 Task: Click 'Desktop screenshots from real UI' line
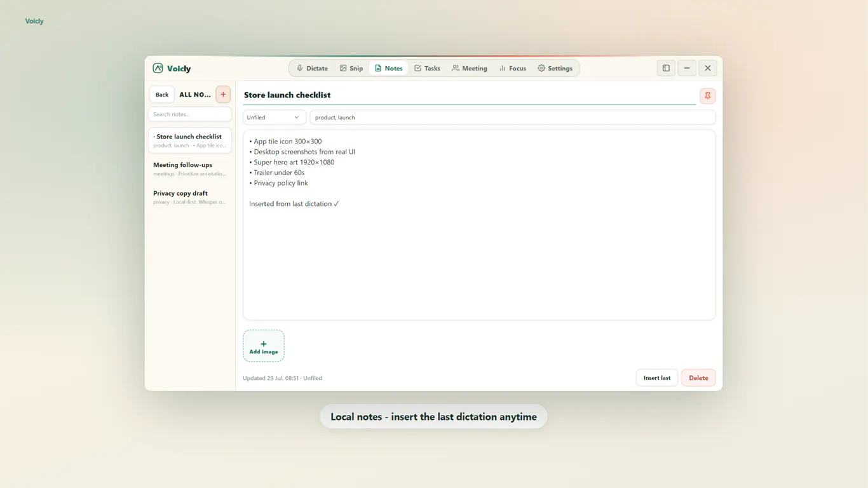pyautogui.click(x=302, y=152)
